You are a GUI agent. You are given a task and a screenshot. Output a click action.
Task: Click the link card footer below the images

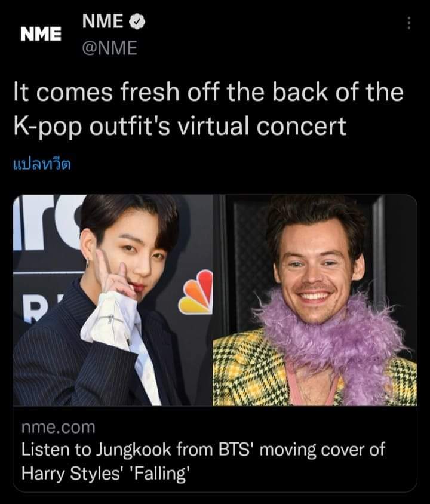click(215, 448)
